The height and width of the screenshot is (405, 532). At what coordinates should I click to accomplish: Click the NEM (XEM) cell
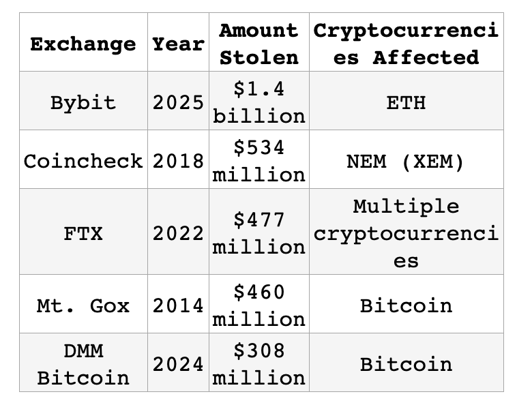point(406,161)
